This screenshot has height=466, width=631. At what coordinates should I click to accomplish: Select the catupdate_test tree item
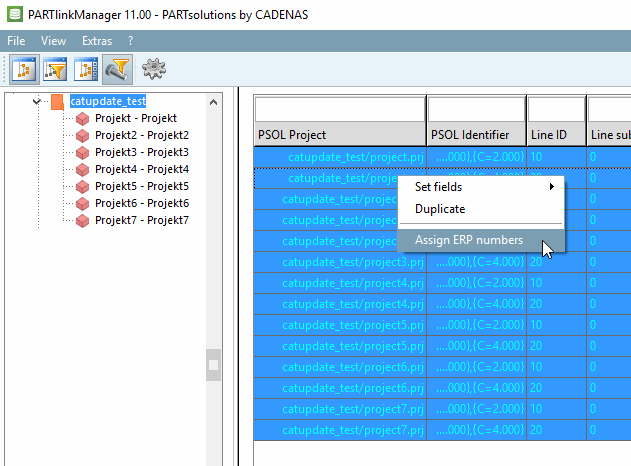pos(108,101)
